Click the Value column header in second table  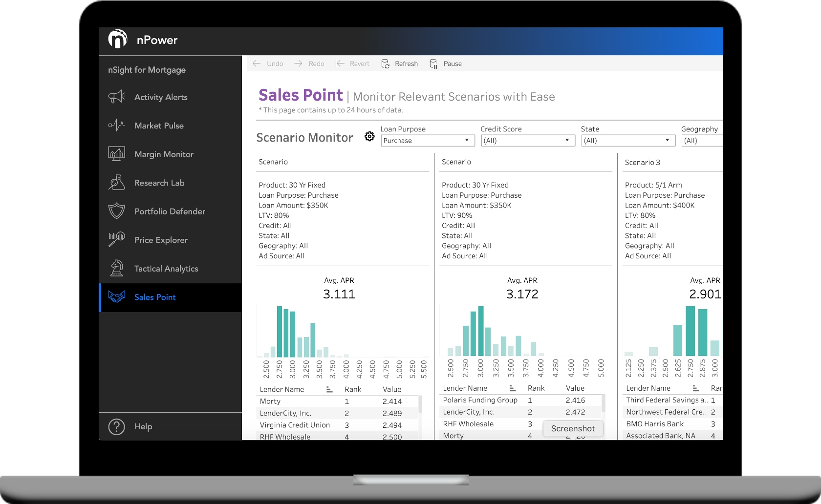[x=575, y=388]
